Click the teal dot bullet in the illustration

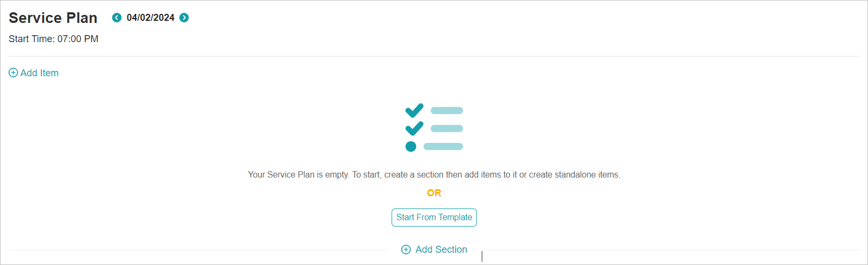pos(411,147)
